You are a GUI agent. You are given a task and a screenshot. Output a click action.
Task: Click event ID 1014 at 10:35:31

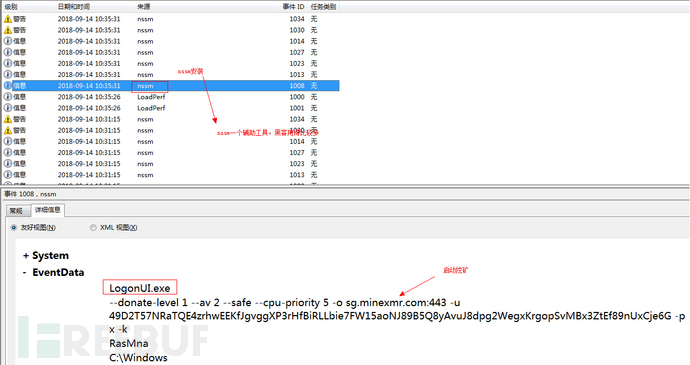297,41
